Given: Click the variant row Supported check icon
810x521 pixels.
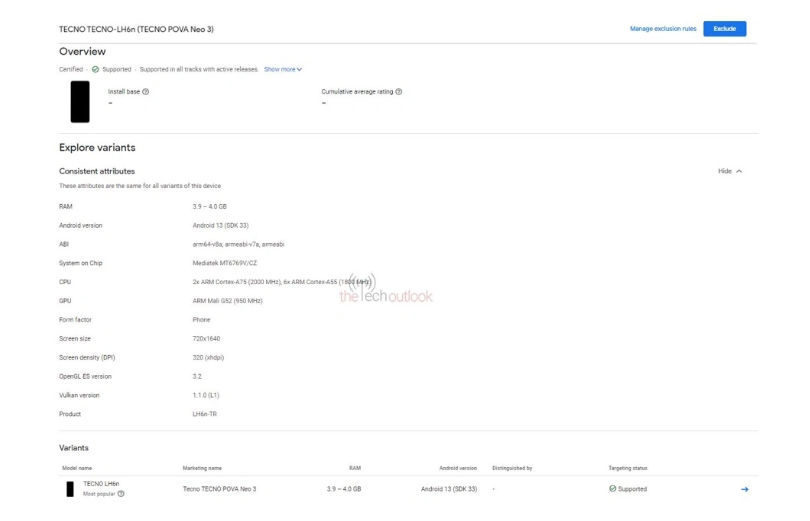Looking at the screenshot, I should coord(613,488).
